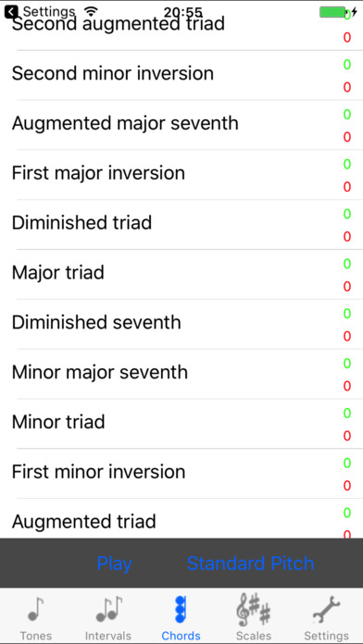Select First major inversion row

pos(181,175)
